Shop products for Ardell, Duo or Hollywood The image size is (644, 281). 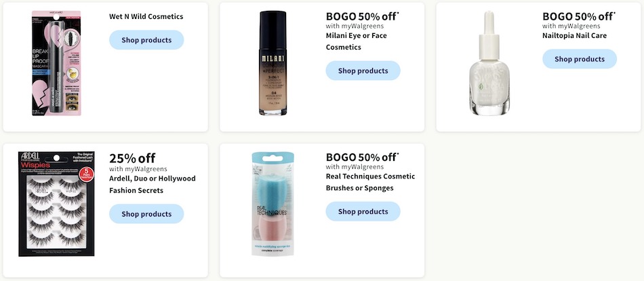[146, 214]
